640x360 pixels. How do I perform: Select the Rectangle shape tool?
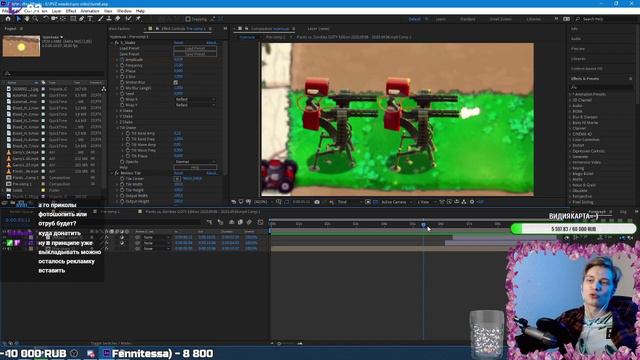point(73,19)
